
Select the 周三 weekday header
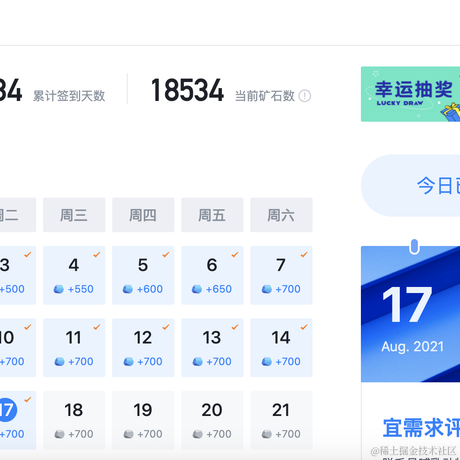(74, 215)
